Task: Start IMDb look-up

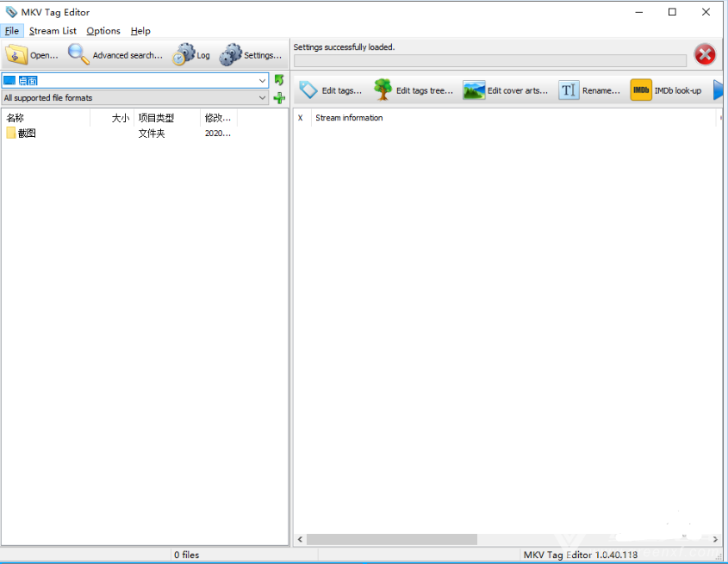Action: [x=641, y=90]
